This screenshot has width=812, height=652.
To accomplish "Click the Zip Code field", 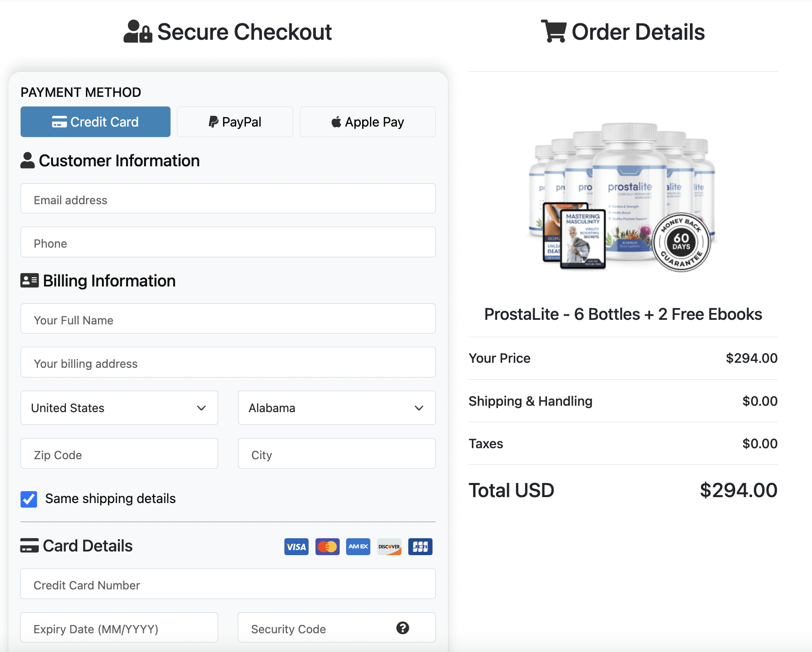I will [119, 454].
